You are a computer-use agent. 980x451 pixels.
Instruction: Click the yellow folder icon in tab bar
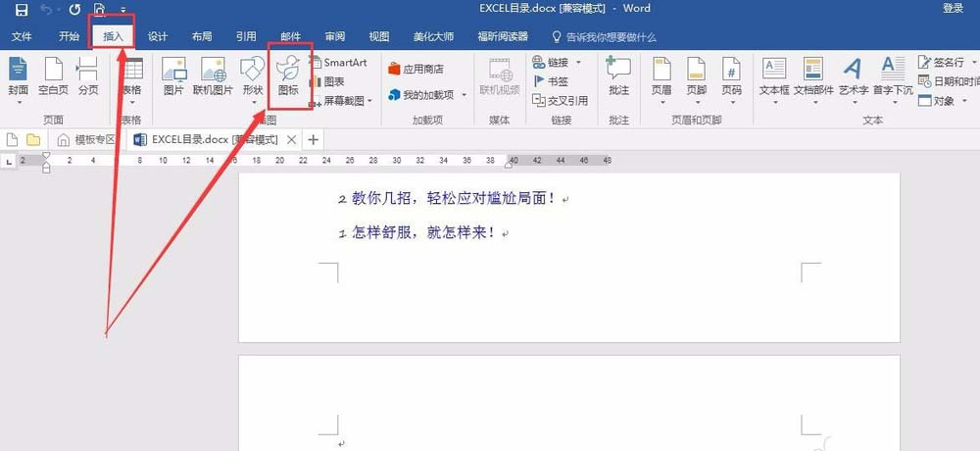33,139
